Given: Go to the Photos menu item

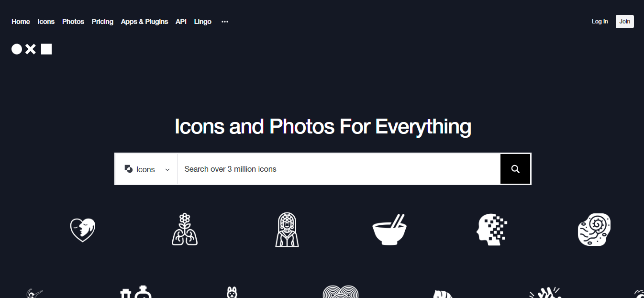Looking at the screenshot, I should point(73,22).
